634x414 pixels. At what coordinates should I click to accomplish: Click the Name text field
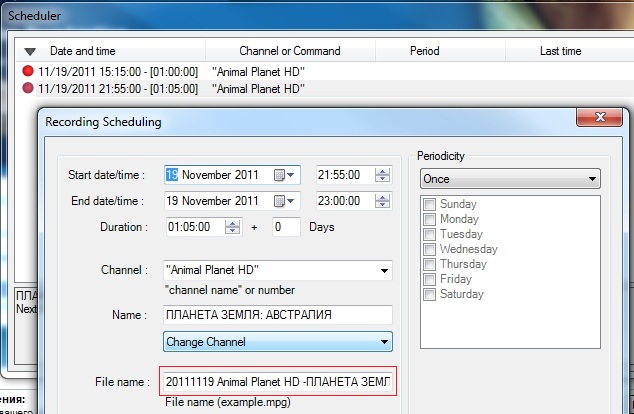pos(277,315)
